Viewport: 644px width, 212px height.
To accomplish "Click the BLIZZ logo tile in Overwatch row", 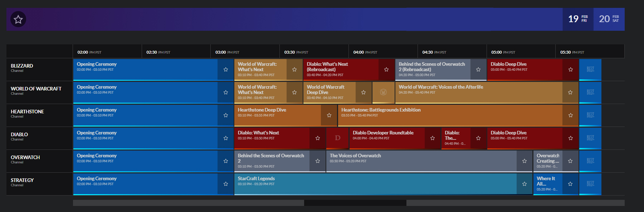I will click(x=590, y=161).
